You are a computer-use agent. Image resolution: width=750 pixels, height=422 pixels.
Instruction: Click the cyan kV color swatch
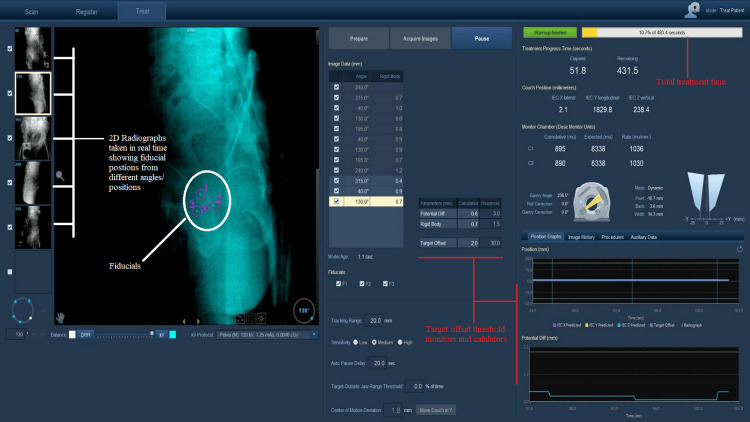173,334
